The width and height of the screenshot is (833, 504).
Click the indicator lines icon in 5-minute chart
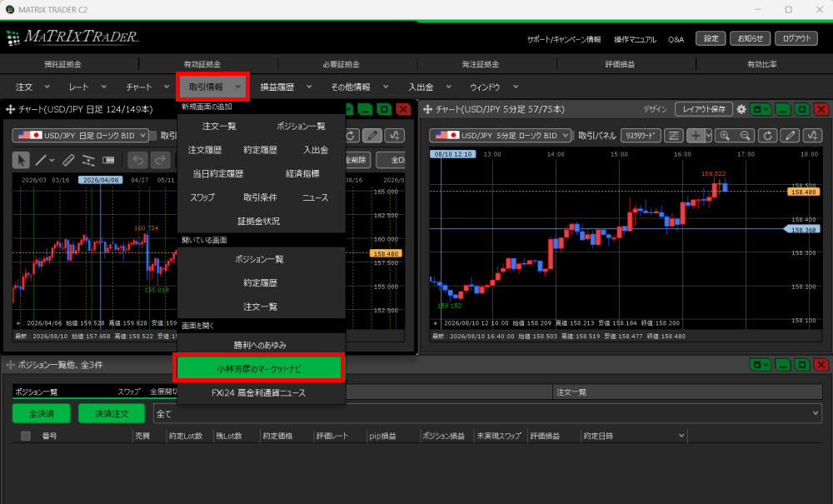coord(674,136)
